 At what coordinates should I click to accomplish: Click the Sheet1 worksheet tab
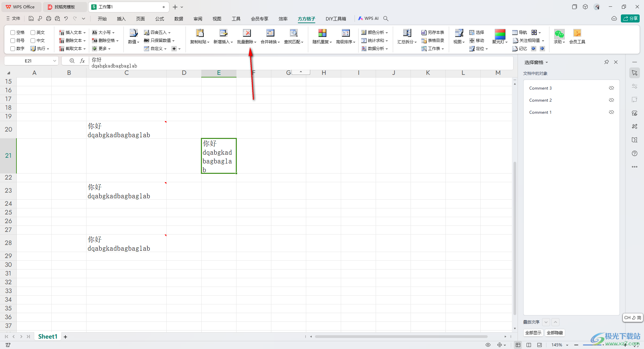pos(48,337)
